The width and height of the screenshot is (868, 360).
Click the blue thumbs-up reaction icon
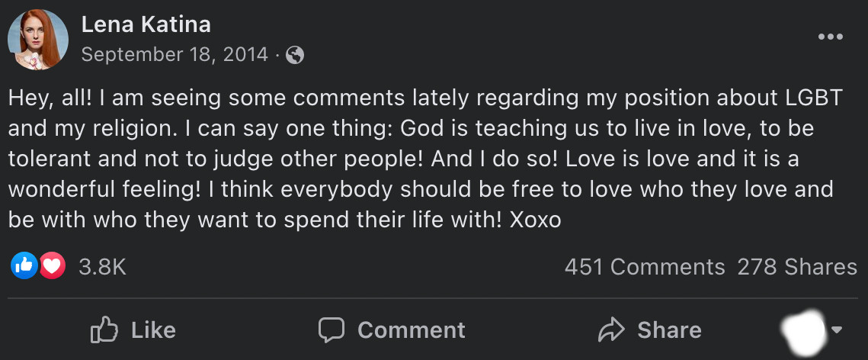pyautogui.click(x=24, y=266)
